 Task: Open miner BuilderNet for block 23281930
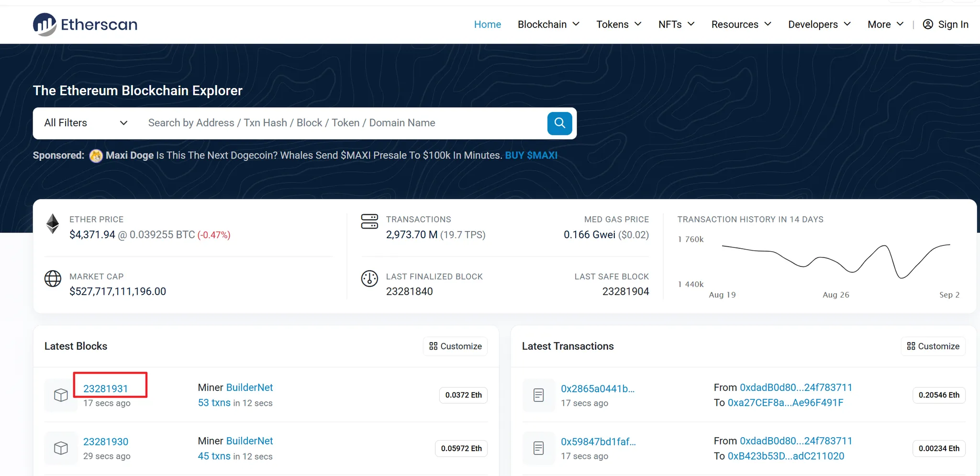tap(249, 441)
